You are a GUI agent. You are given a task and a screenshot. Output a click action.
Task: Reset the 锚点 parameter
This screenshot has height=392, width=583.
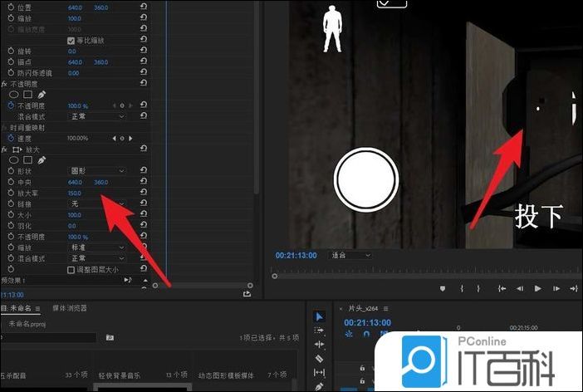click(x=144, y=61)
